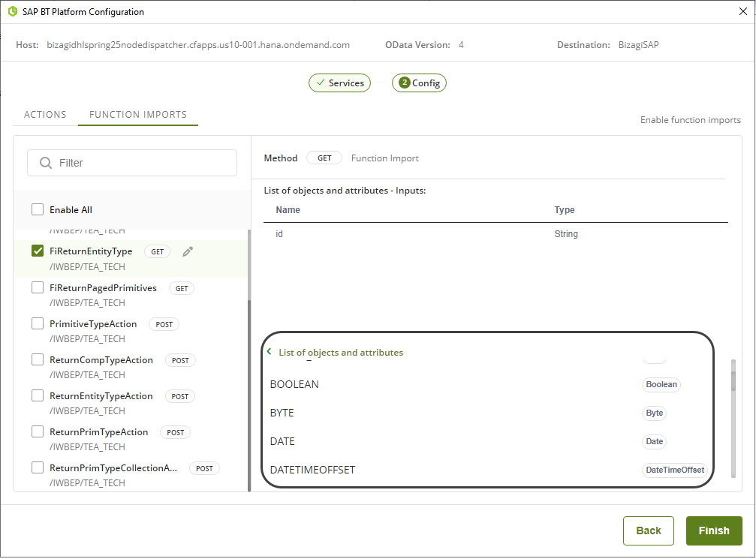Select the ReturnCompTypeAction list item

click(x=101, y=360)
